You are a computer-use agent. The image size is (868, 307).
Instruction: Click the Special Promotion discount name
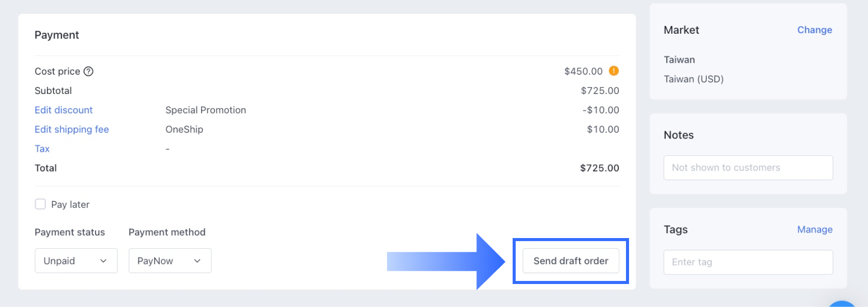206,110
